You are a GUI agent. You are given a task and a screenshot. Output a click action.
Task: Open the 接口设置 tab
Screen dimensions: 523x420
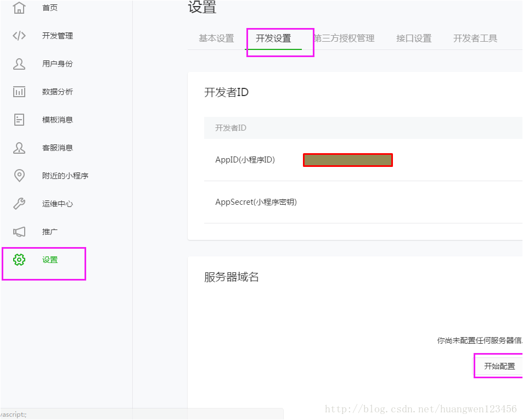point(414,38)
